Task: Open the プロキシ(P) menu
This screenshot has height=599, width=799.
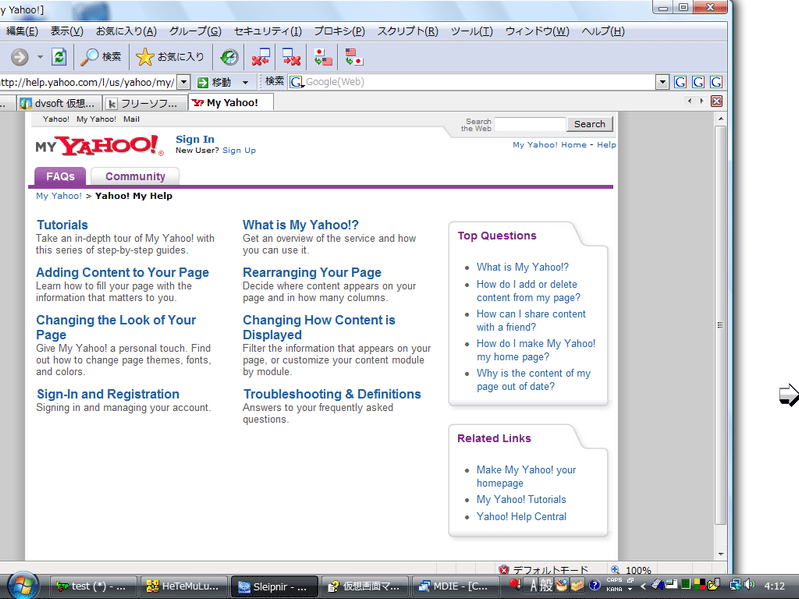Action: tap(339, 31)
